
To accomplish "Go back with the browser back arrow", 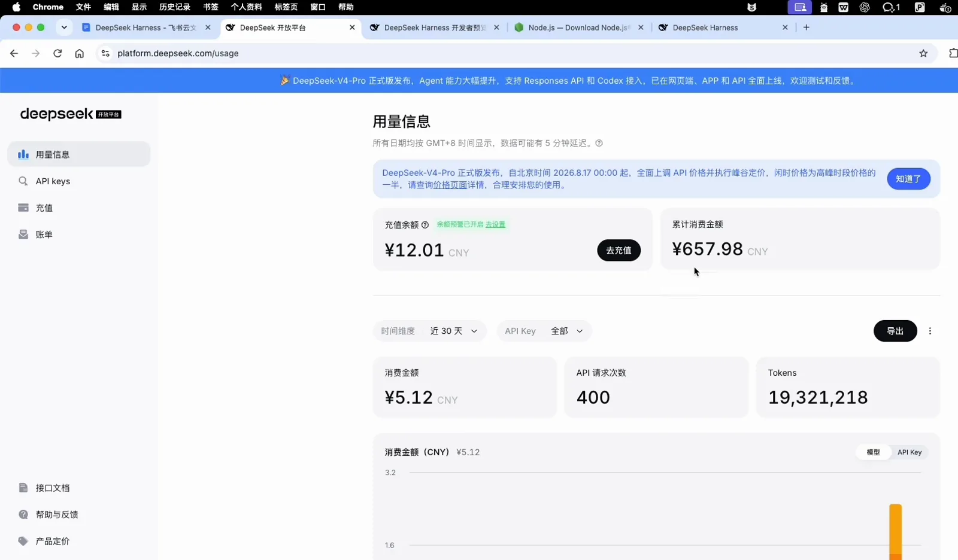I will tap(14, 53).
